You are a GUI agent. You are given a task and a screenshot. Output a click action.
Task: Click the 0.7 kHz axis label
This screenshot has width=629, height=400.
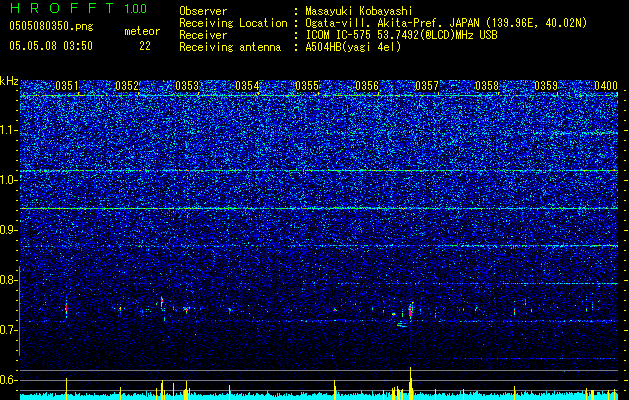click(x=9, y=330)
